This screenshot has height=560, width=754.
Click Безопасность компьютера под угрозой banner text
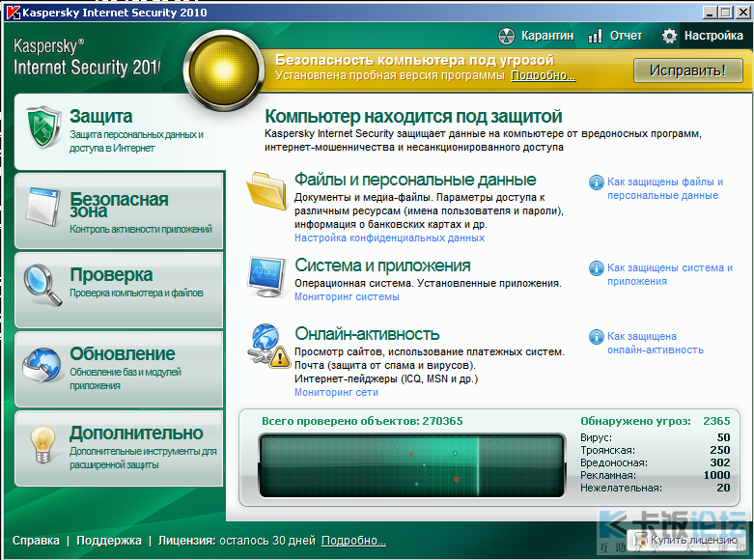coord(414,60)
